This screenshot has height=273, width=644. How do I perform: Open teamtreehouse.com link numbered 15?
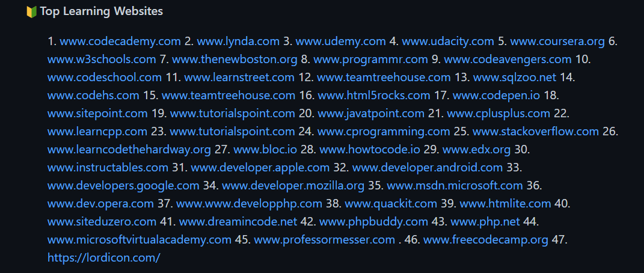pyautogui.click(x=228, y=95)
